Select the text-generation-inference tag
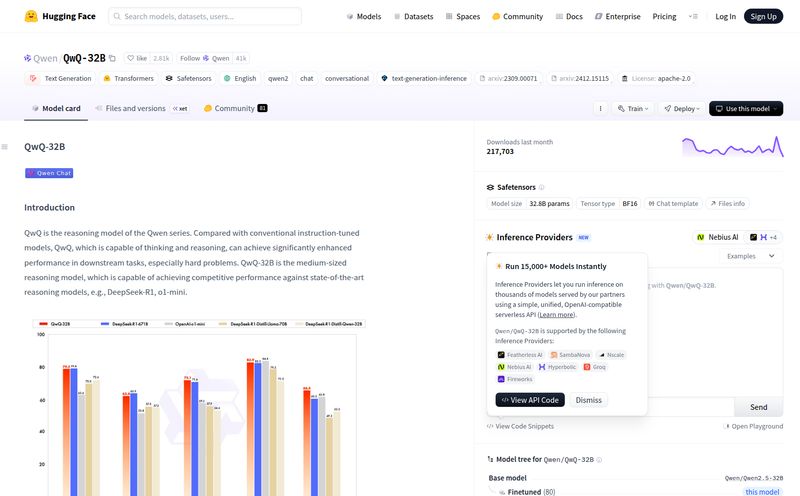 [424, 79]
